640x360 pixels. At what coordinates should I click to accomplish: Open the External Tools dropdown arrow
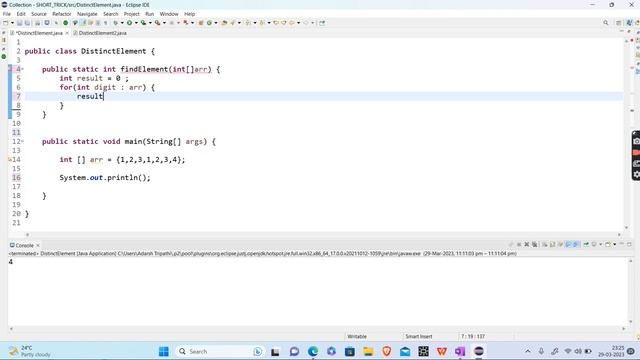coord(164,23)
